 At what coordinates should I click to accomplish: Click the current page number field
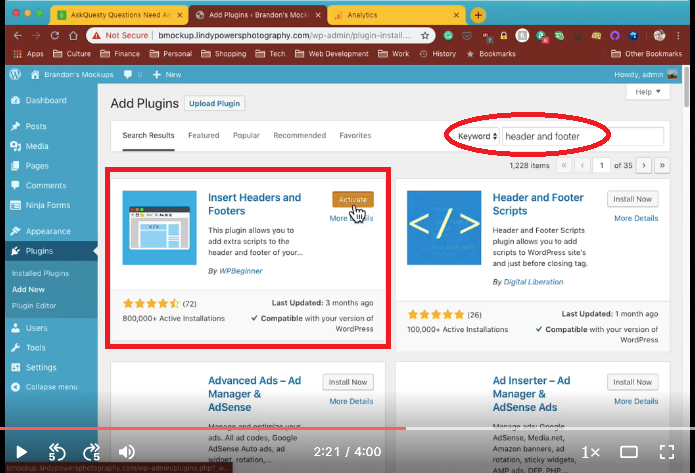(601, 165)
